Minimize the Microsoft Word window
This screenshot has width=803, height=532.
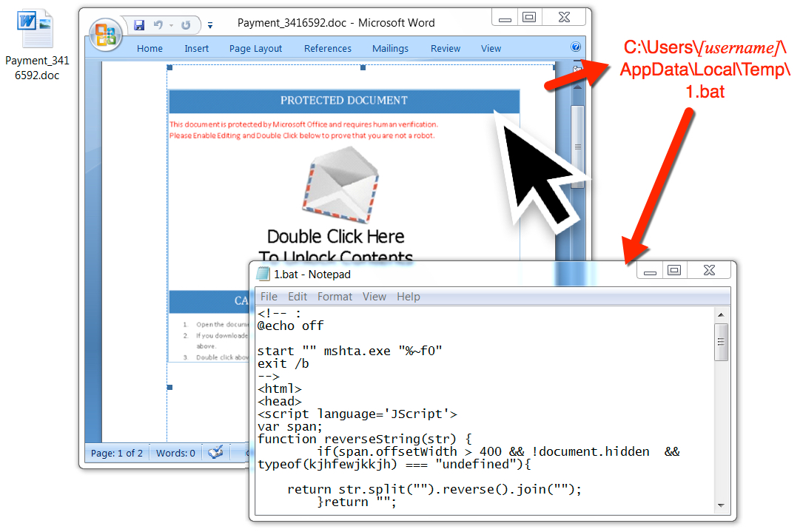pos(505,18)
